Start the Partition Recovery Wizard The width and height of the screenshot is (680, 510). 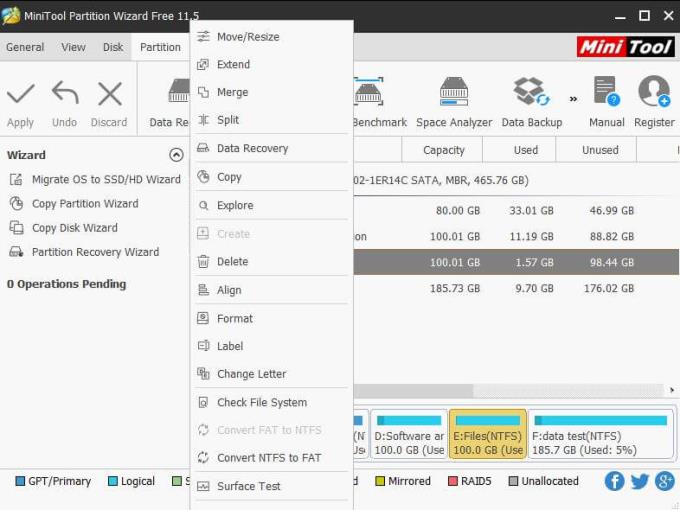pos(84,252)
